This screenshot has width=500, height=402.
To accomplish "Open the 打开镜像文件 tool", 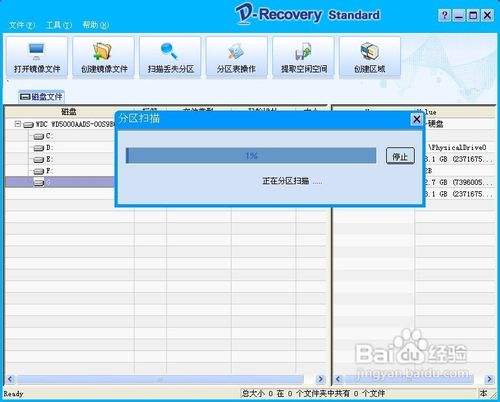I will [37, 57].
